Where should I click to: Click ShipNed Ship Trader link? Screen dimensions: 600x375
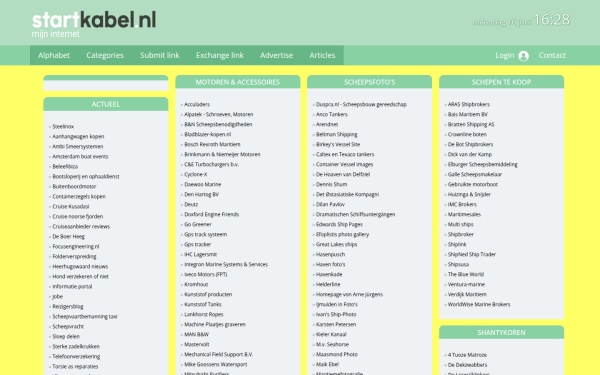click(x=472, y=254)
